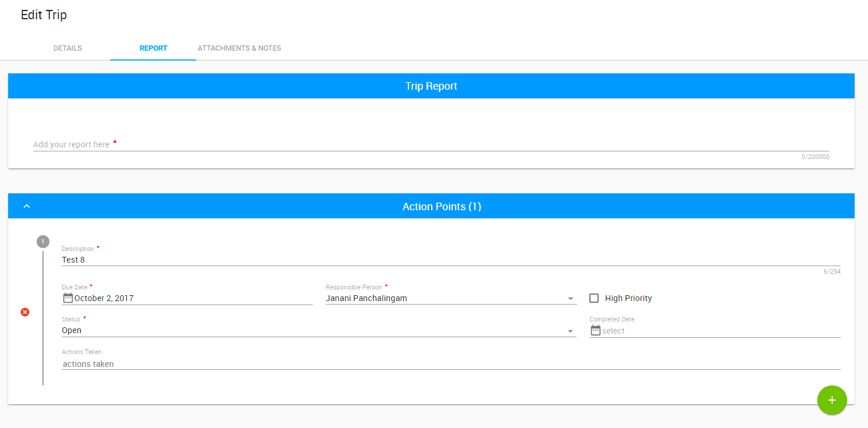Open the Attachments & Notes tab
Screen dimensions: 868x428
pos(239,48)
